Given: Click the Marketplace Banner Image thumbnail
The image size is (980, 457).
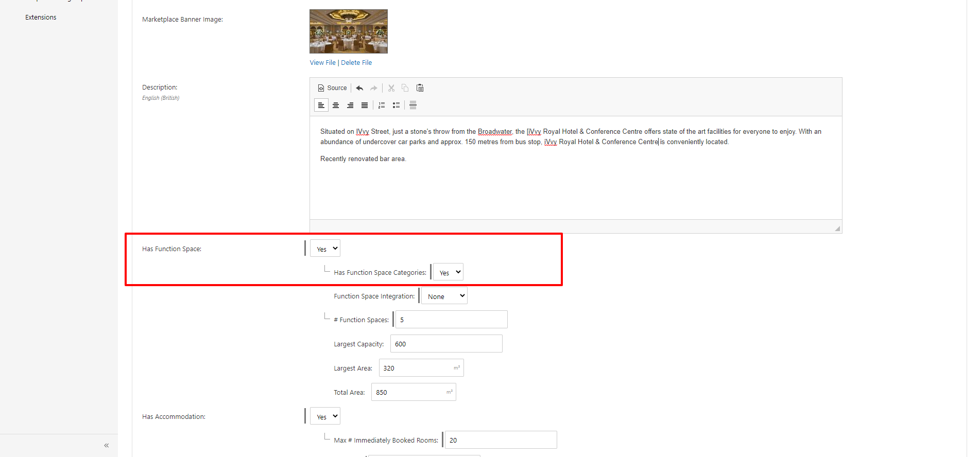Looking at the screenshot, I should (349, 31).
